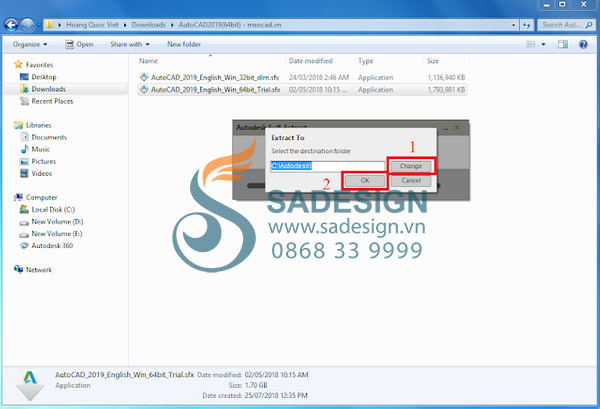Open Documents library
The image size is (600, 409).
coord(49,137)
